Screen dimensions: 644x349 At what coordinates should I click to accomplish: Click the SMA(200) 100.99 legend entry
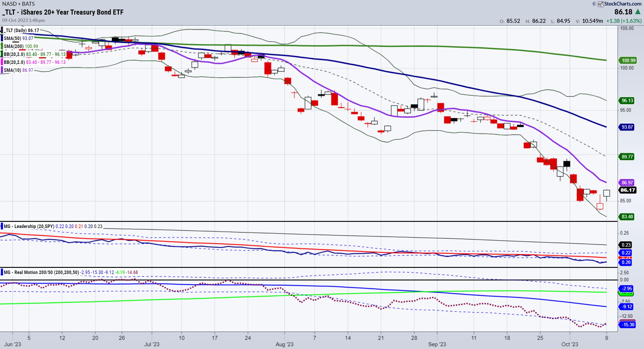pyautogui.click(x=21, y=46)
